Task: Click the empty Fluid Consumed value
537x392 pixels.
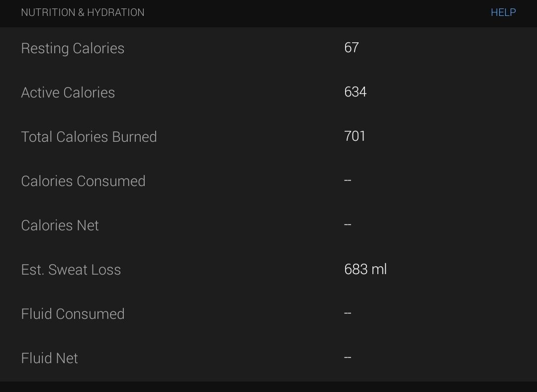Action: tap(348, 313)
